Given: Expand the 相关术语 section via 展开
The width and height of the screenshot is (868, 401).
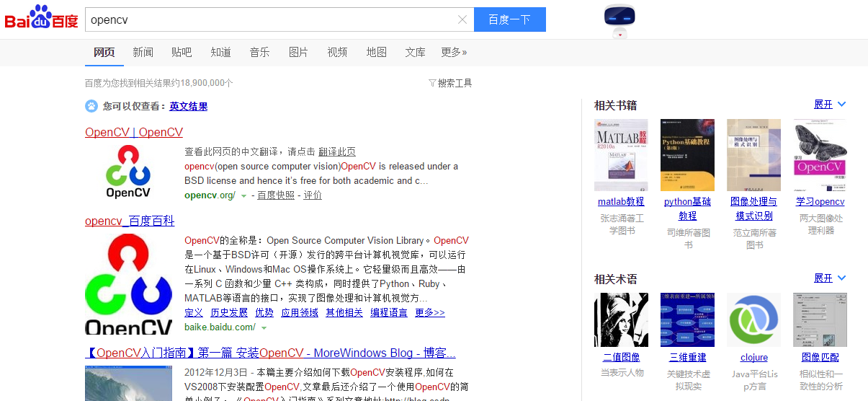Looking at the screenshot, I should tap(823, 278).
